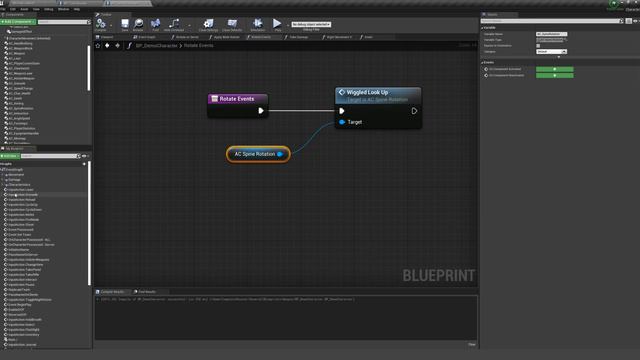Click the Rotate Events node's execution output pin
The height and width of the screenshot is (360, 640).
[x=261, y=111]
